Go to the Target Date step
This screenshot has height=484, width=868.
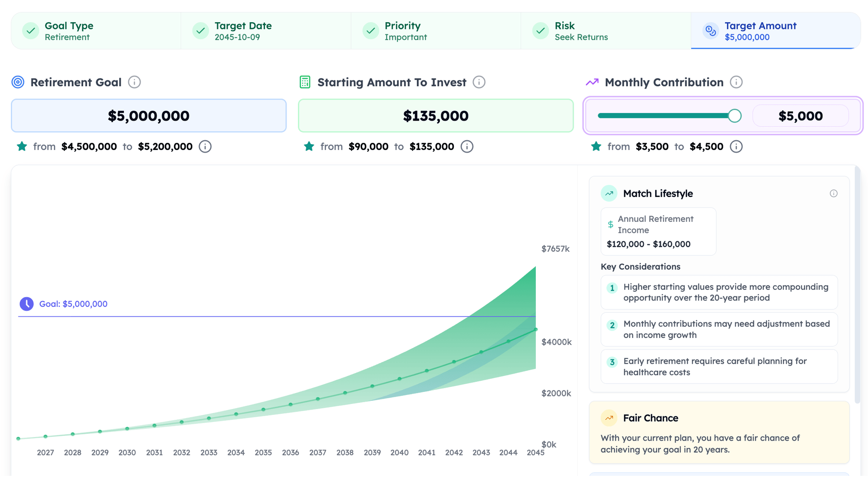266,31
